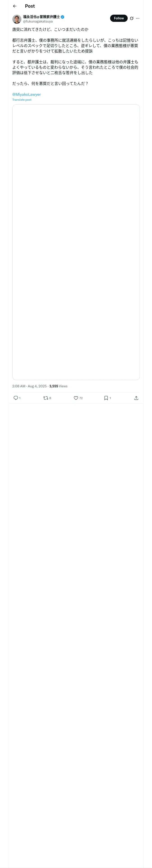Image resolution: width=152 pixels, height=868 pixels.
Task: Share the post with the upload icon
Action: (x=136, y=398)
